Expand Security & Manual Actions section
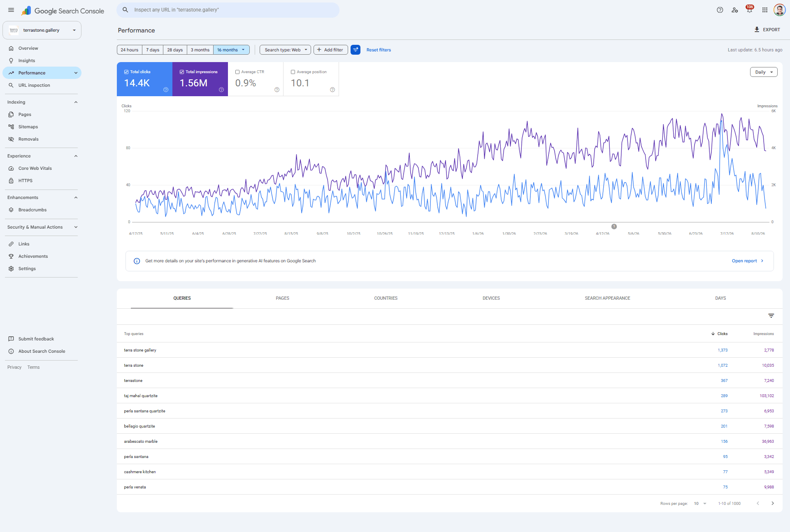Image resolution: width=790 pixels, height=532 pixels. (x=76, y=227)
